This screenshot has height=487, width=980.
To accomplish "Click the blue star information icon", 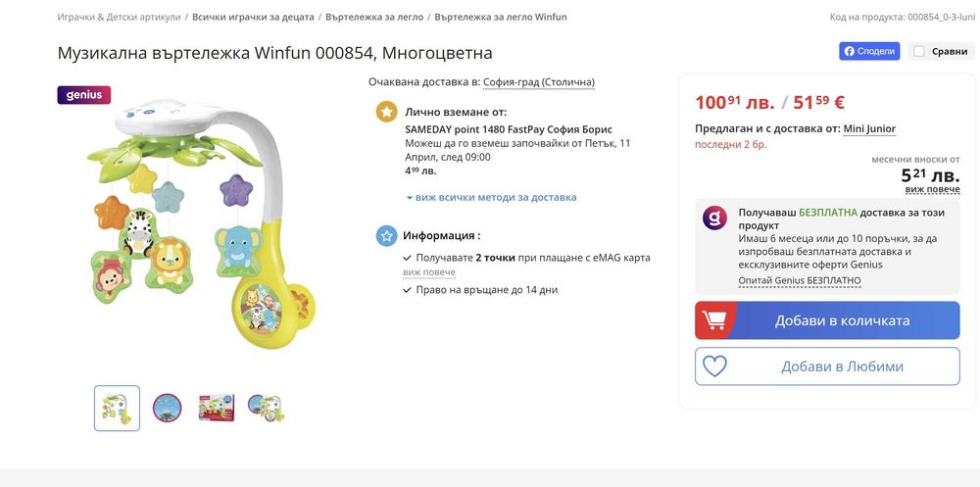I will (x=386, y=235).
